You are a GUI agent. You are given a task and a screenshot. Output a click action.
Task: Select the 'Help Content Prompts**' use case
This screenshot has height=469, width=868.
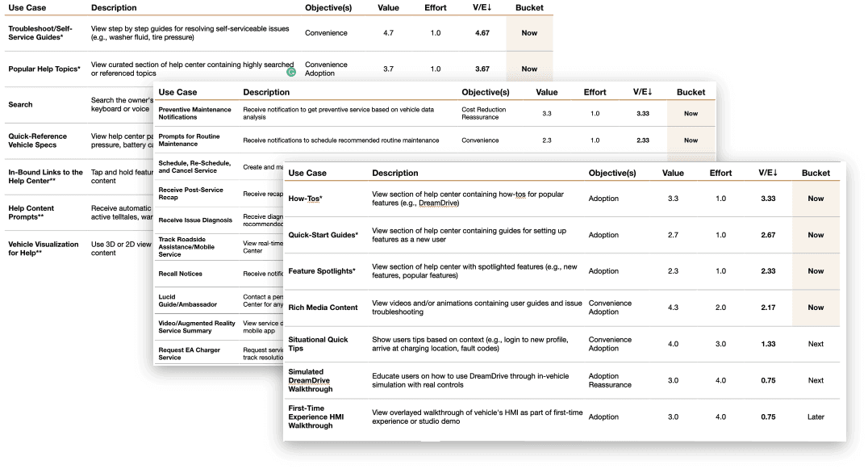31,212
